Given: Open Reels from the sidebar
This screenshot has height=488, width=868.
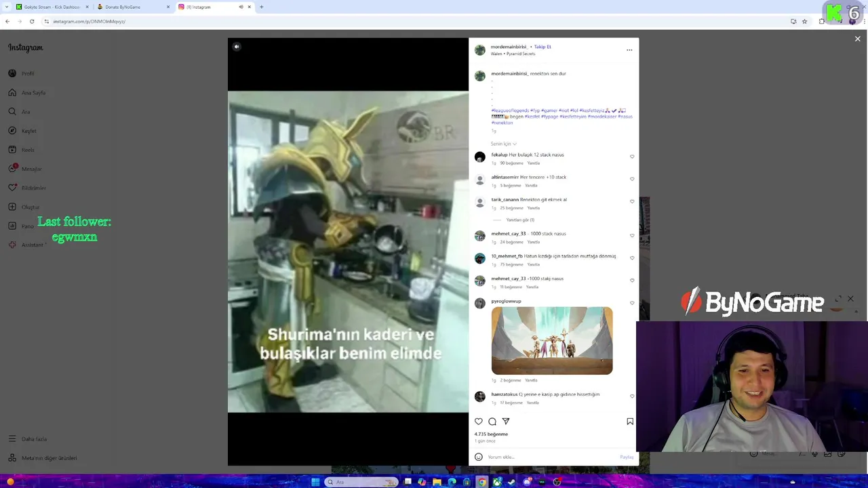Looking at the screenshot, I should (21, 149).
